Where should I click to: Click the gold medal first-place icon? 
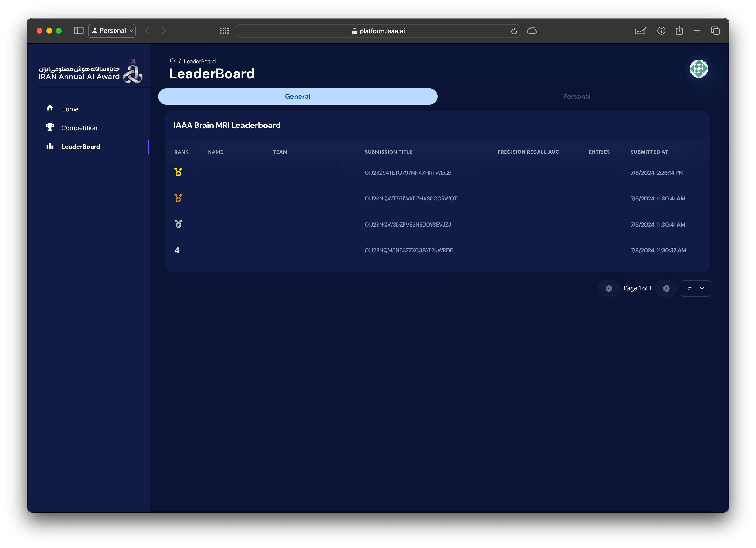click(178, 172)
